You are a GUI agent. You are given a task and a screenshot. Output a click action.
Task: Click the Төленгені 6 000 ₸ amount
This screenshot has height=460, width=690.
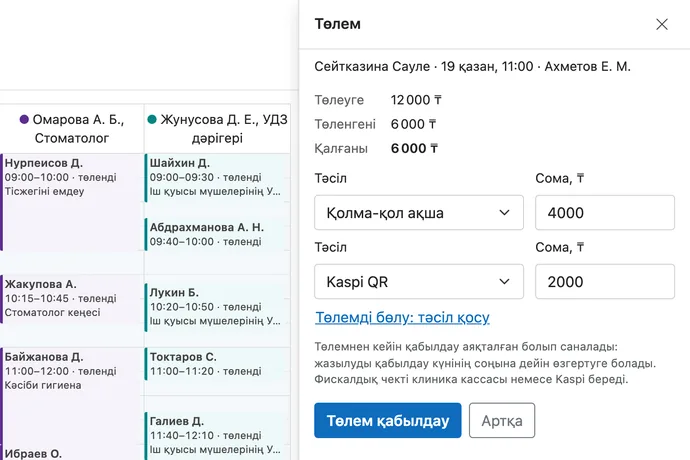tap(413, 124)
